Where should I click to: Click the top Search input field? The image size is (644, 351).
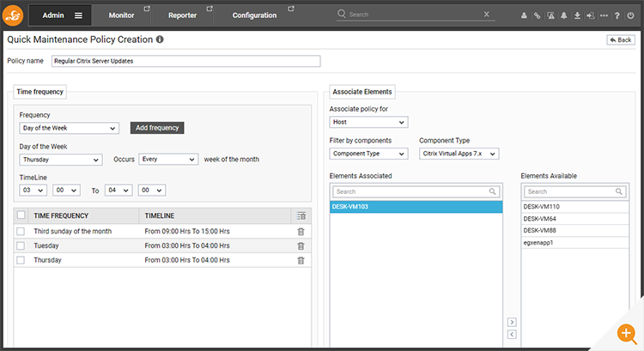pyautogui.click(x=415, y=15)
